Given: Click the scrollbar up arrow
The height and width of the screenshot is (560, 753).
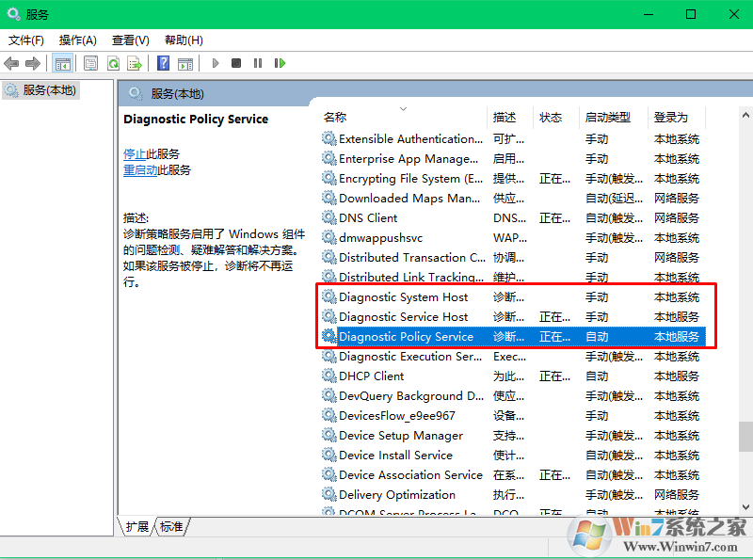Looking at the screenshot, I should (x=745, y=115).
